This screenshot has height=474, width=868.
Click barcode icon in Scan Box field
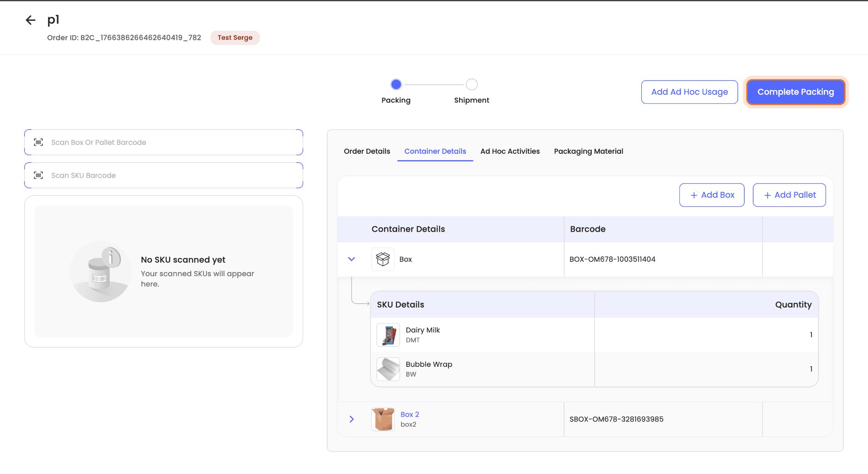click(x=39, y=142)
